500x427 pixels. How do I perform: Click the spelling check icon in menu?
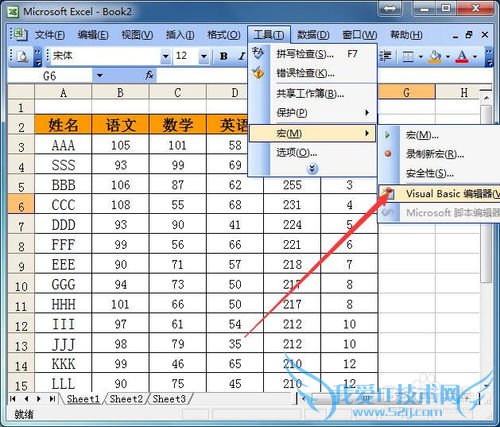[258, 53]
